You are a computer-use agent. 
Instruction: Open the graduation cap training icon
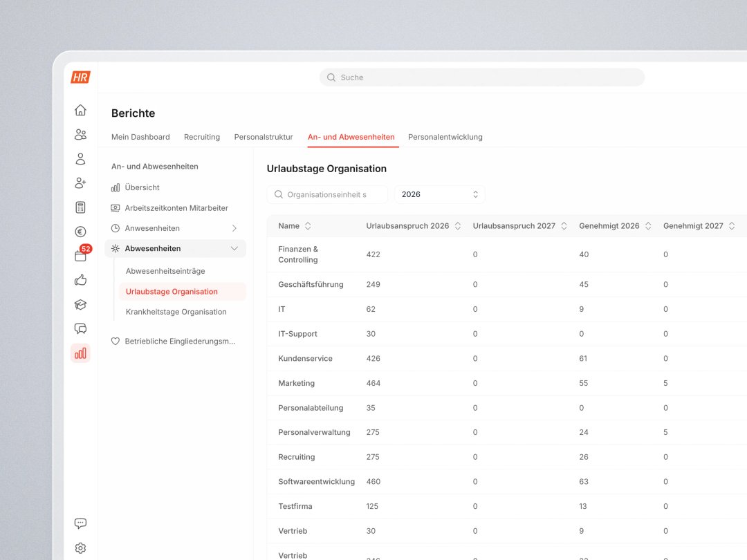[x=80, y=304]
